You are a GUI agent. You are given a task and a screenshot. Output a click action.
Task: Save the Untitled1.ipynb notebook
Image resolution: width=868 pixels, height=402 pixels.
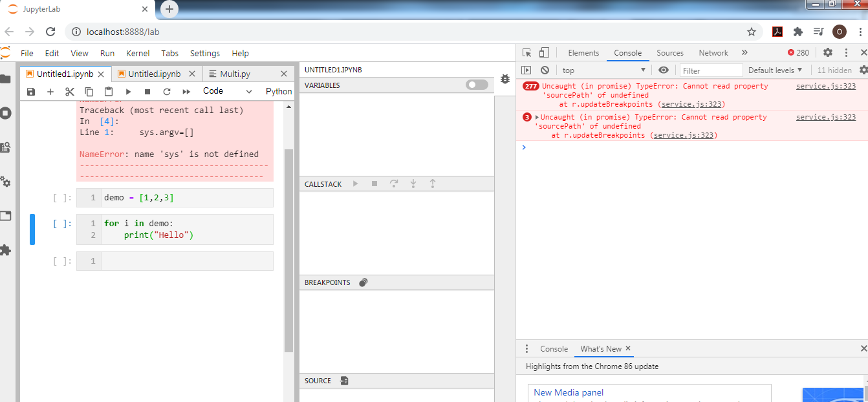tap(30, 91)
